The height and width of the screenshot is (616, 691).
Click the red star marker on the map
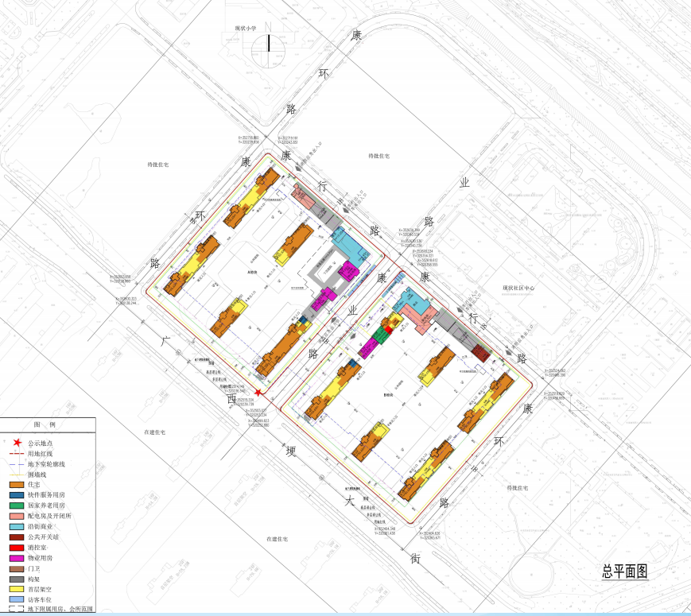tap(258, 371)
